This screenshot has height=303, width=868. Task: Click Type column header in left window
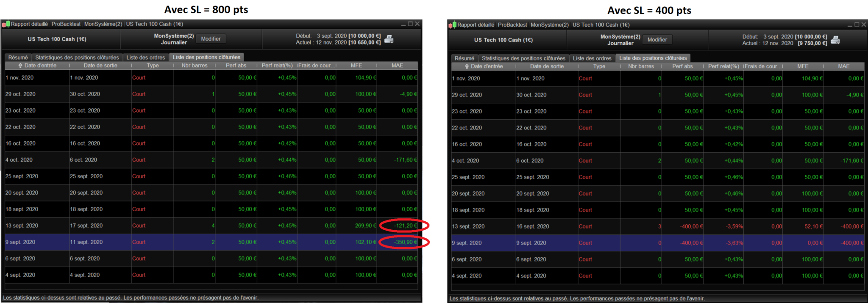pyautogui.click(x=153, y=66)
